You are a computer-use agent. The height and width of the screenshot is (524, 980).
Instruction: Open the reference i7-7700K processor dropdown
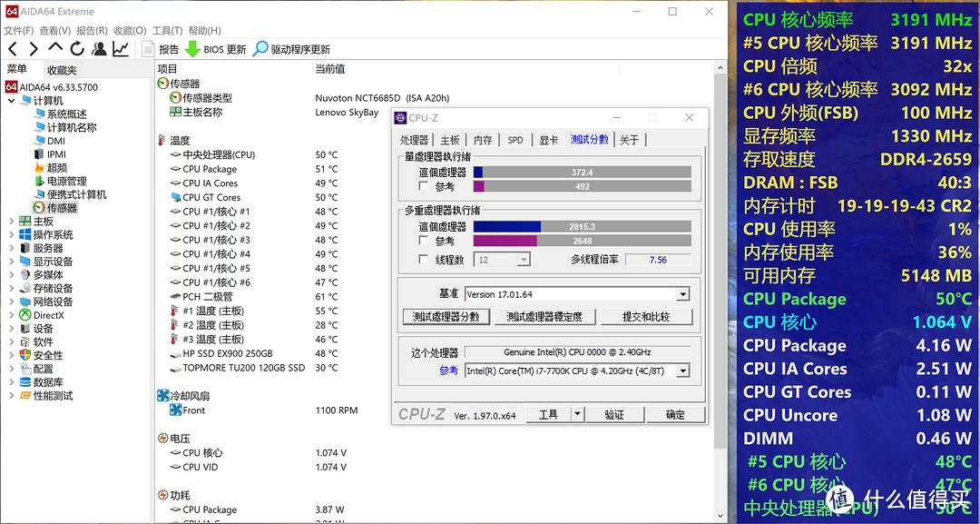point(683,370)
